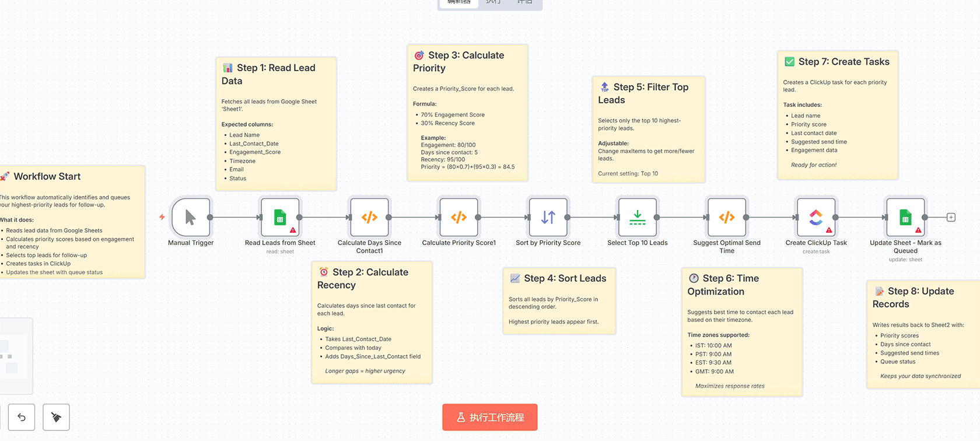
Task: Run the workflow with 执行工作流程 button
Action: pos(489,417)
